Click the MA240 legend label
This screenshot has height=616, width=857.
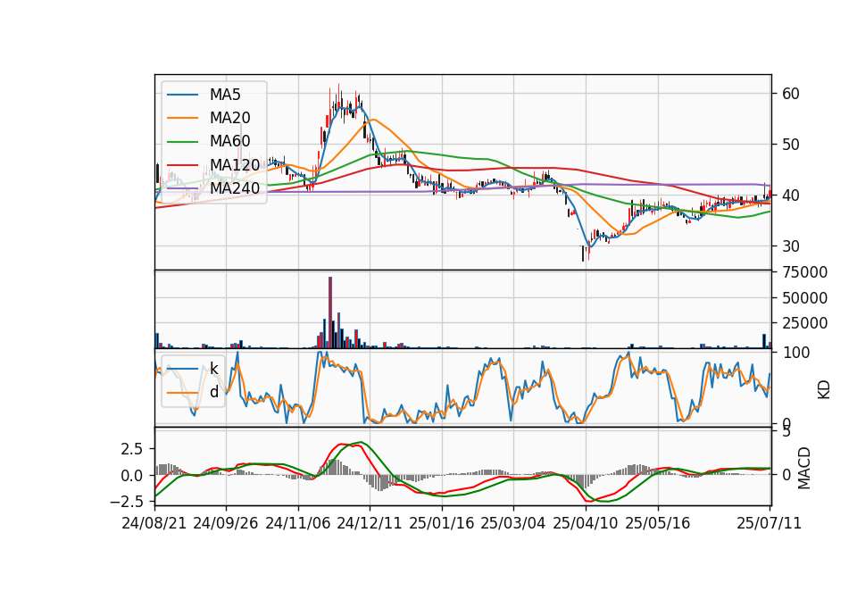[235, 188]
